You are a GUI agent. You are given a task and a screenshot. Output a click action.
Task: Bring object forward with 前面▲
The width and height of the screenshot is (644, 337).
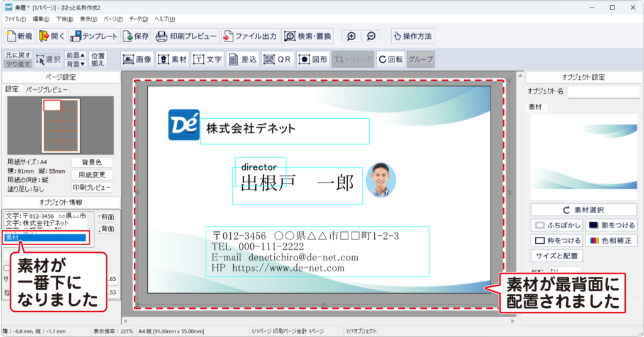pos(75,55)
